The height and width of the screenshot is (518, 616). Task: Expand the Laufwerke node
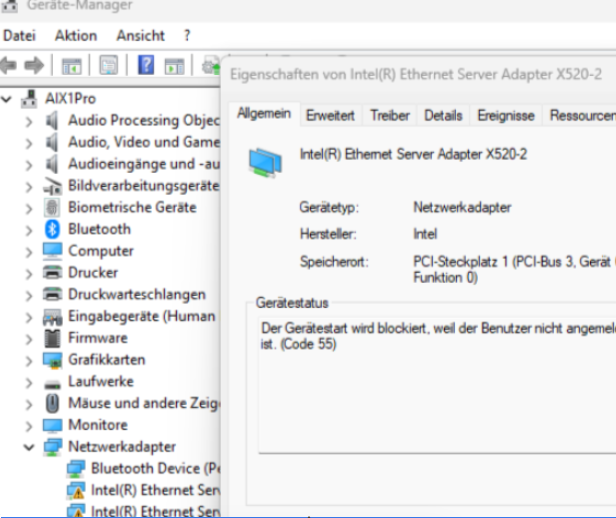point(29,383)
